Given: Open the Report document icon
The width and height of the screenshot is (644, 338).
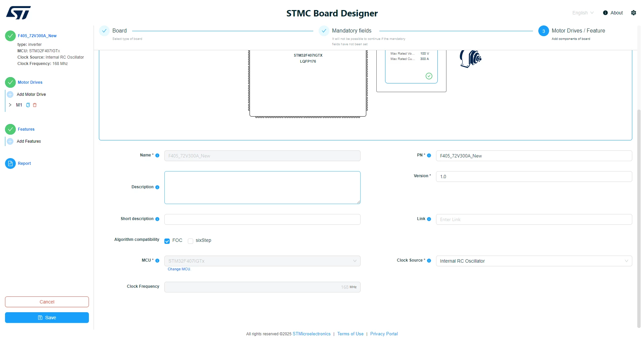Looking at the screenshot, I should tap(10, 163).
